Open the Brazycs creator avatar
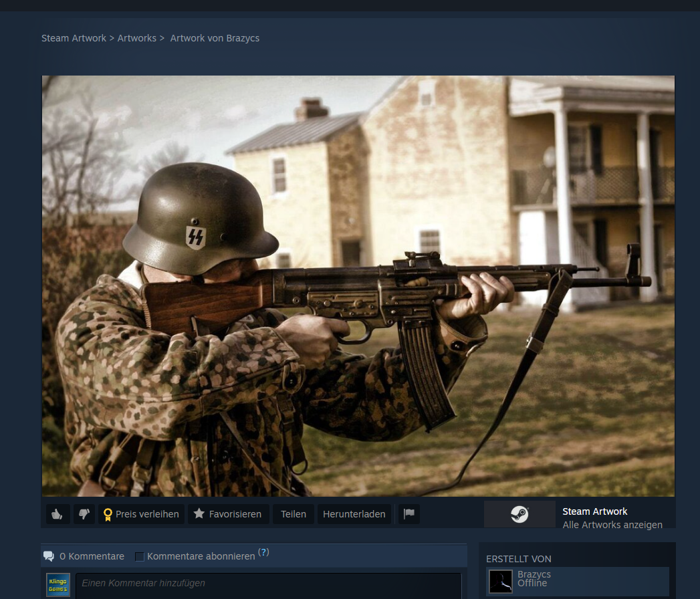Screen dimensions: 700x599 (501, 581)
